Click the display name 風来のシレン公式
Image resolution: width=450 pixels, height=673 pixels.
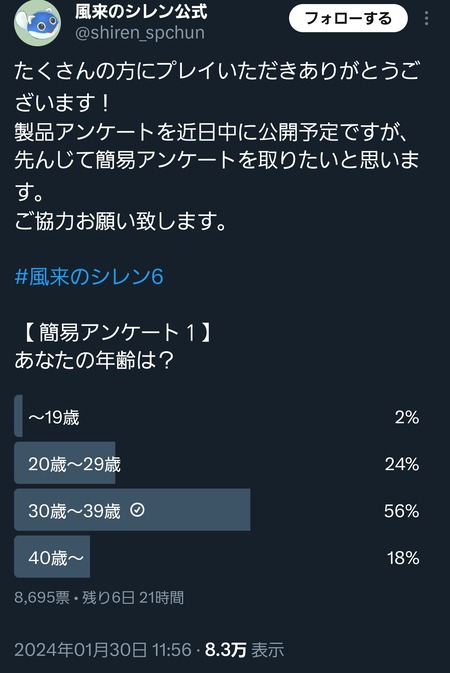[141, 12]
